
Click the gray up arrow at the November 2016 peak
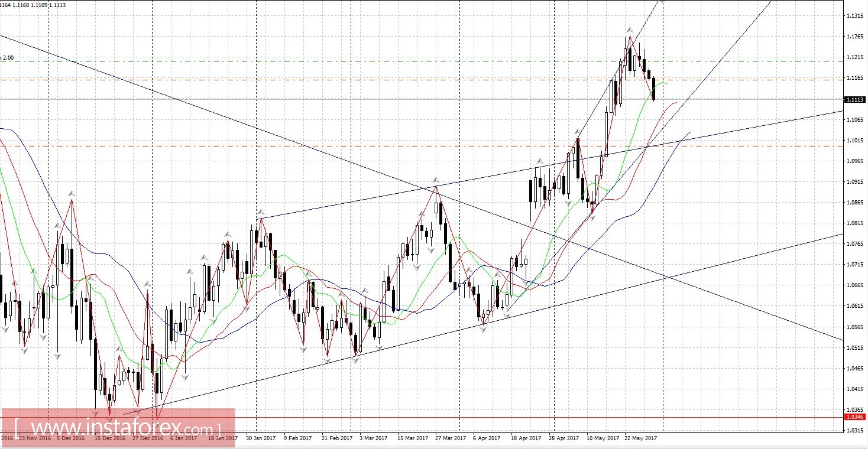coord(71,192)
